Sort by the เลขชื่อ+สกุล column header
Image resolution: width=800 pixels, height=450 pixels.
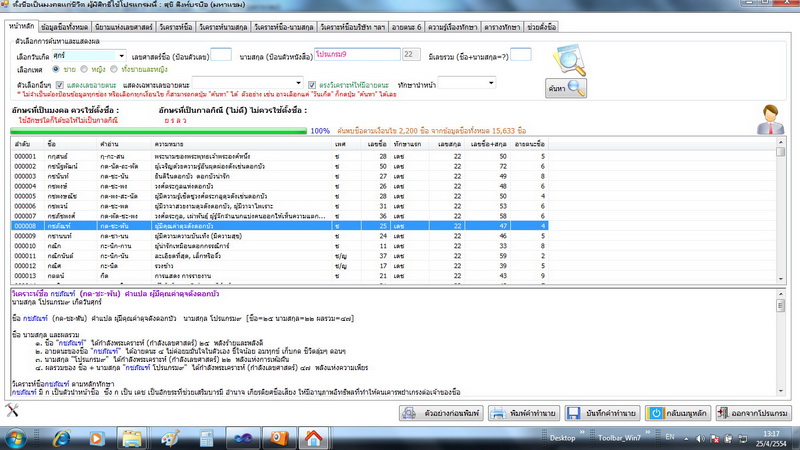[488, 144]
